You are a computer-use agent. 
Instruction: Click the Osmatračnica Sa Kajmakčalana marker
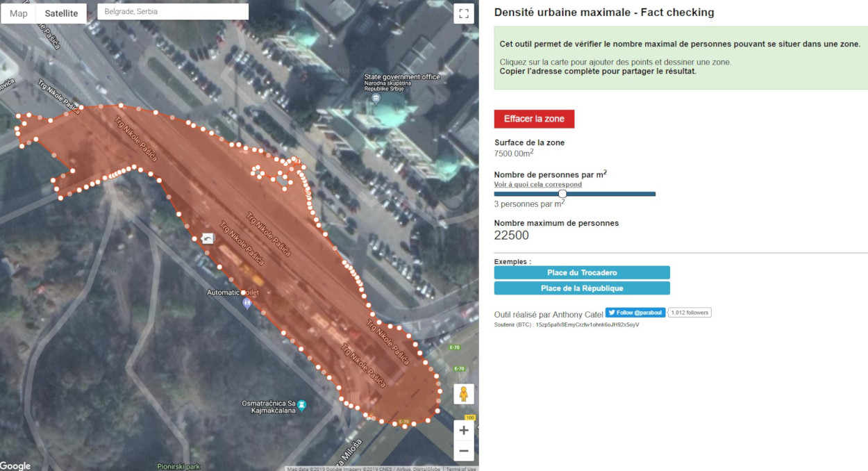click(x=302, y=404)
